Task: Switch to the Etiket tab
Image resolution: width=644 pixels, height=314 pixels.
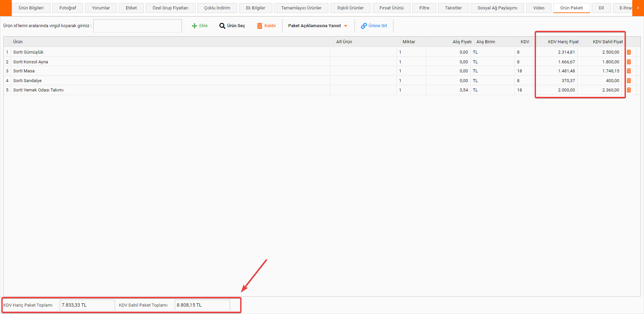Action: [131, 8]
